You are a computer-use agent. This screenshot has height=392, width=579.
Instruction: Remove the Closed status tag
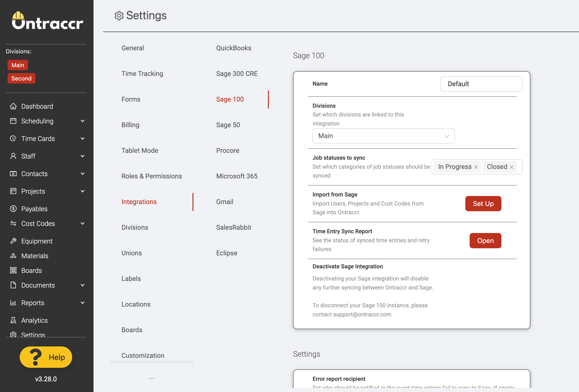511,167
